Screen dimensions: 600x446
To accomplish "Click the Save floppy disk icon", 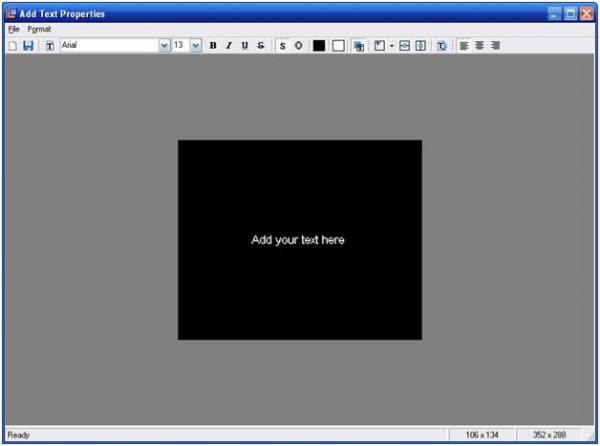I will pos(28,46).
